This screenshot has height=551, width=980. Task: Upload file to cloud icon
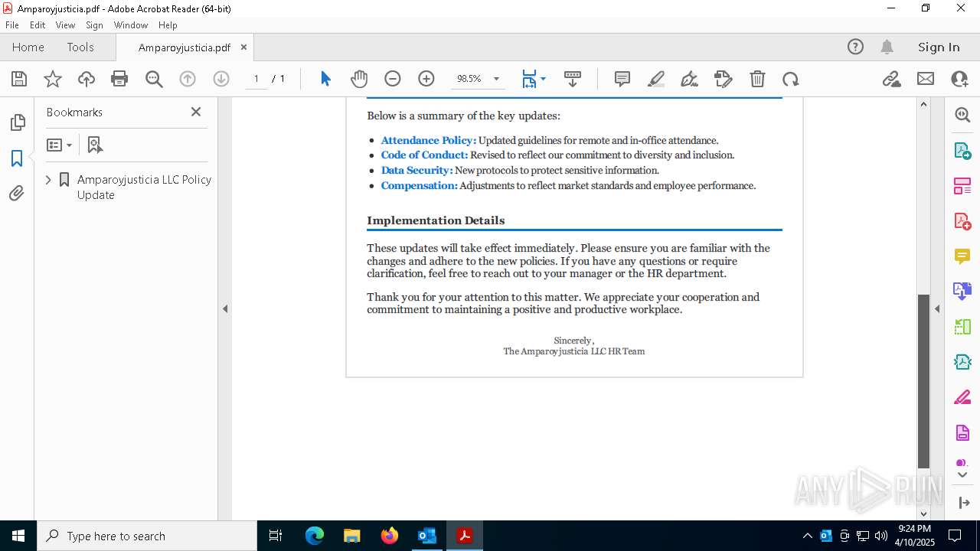87,79
